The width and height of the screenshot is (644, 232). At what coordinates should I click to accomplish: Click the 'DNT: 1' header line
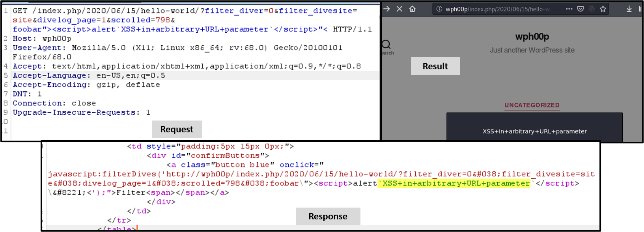27,94
